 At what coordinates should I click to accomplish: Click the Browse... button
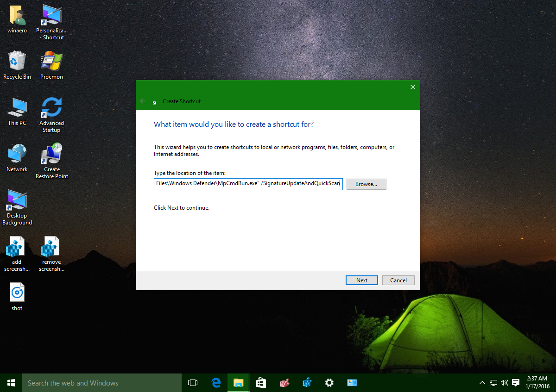[x=366, y=184]
